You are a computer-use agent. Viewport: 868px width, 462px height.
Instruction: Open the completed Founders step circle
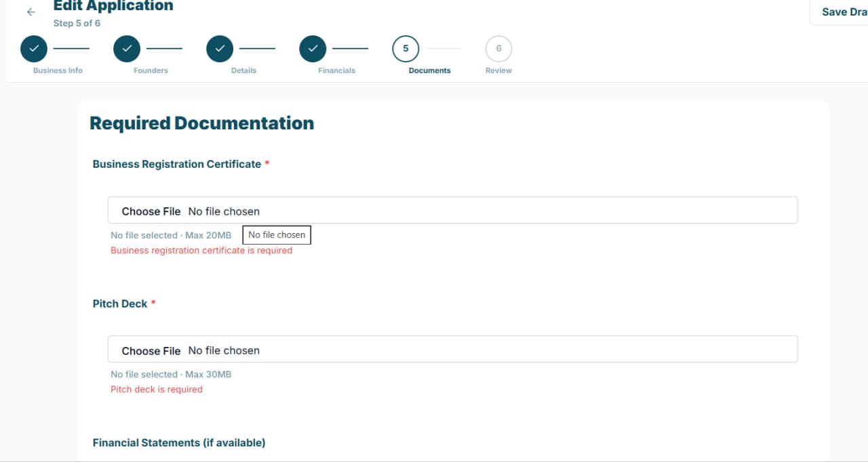(127, 49)
